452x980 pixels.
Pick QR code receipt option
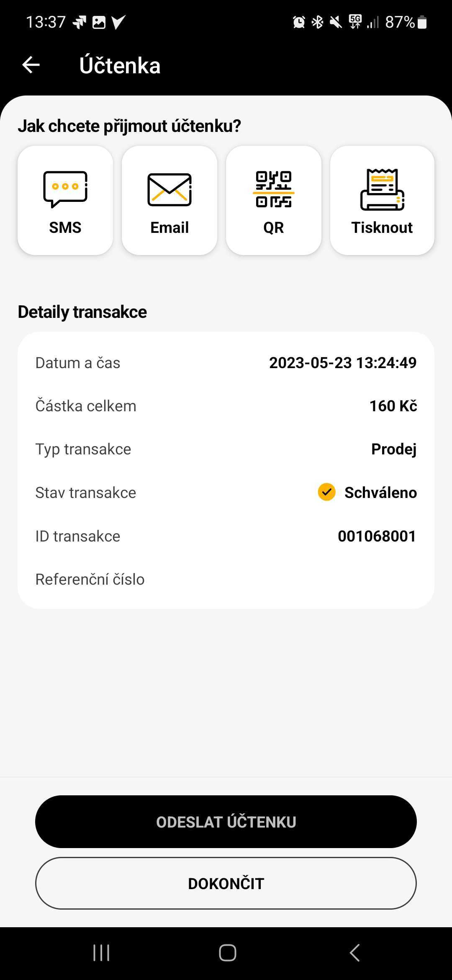[x=274, y=200]
